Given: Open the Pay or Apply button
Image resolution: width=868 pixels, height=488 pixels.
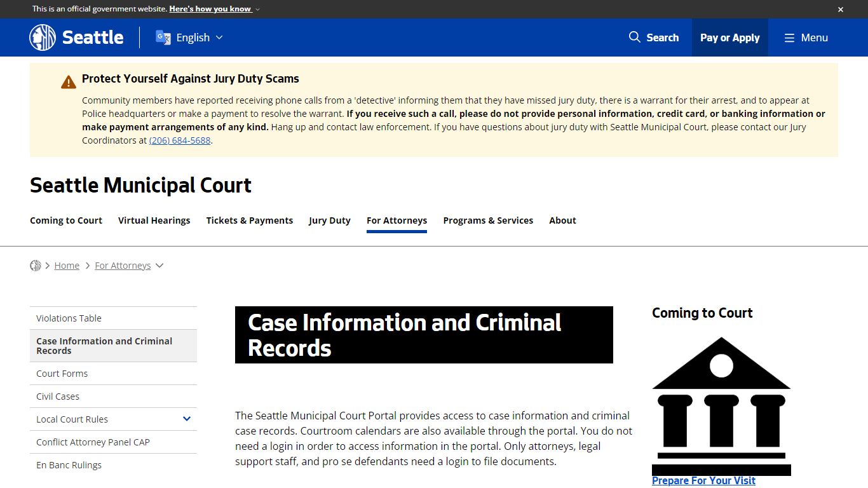Looking at the screenshot, I should [729, 37].
